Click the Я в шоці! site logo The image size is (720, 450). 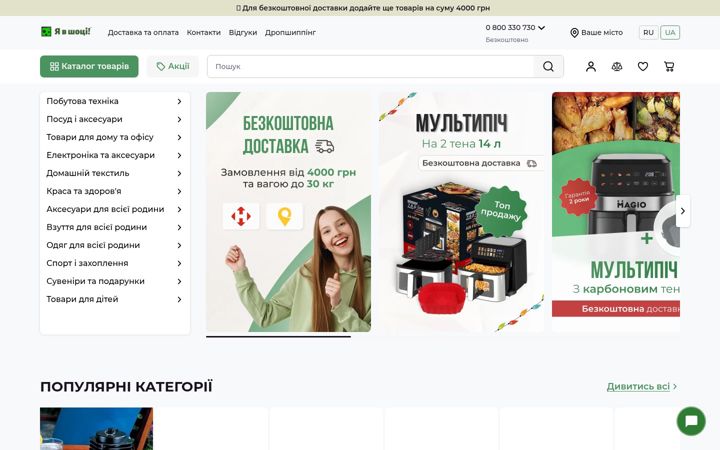[x=66, y=32]
